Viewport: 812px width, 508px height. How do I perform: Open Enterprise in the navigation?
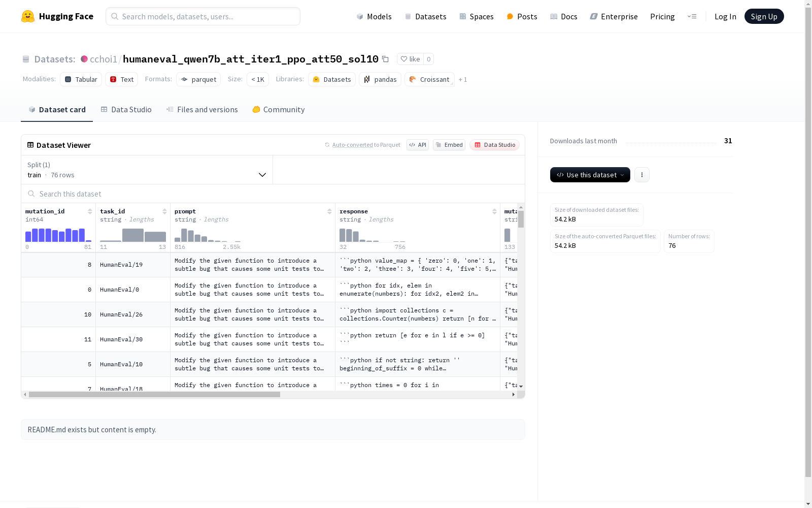coord(614,16)
